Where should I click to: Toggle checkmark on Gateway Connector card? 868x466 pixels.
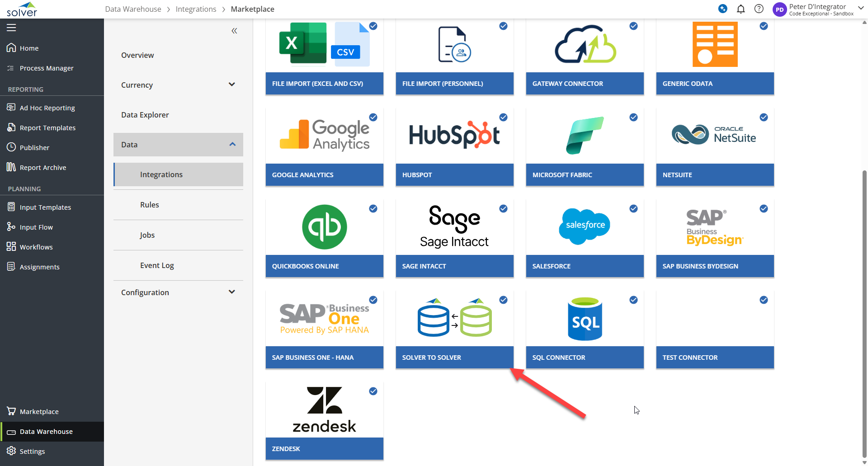(x=633, y=26)
